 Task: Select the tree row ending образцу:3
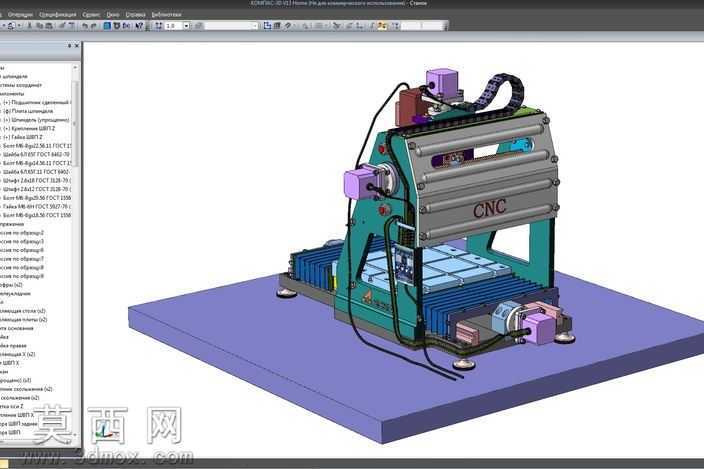coord(22,241)
